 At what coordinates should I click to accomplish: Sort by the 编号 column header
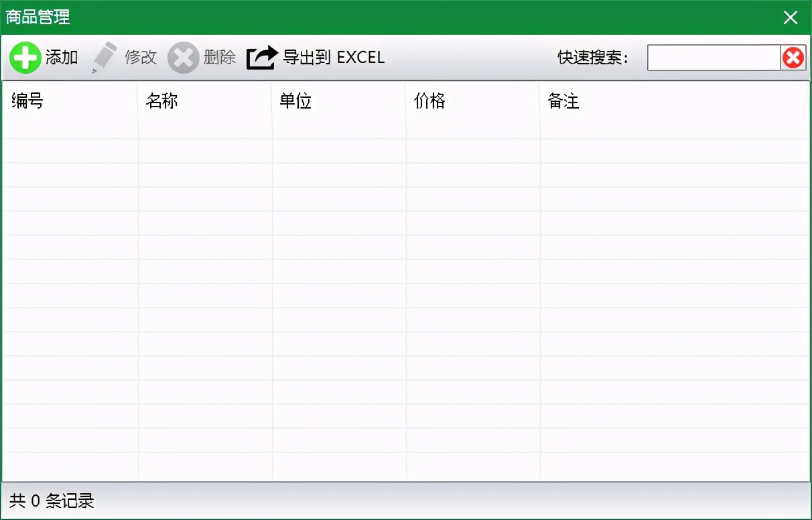(x=27, y=101)
